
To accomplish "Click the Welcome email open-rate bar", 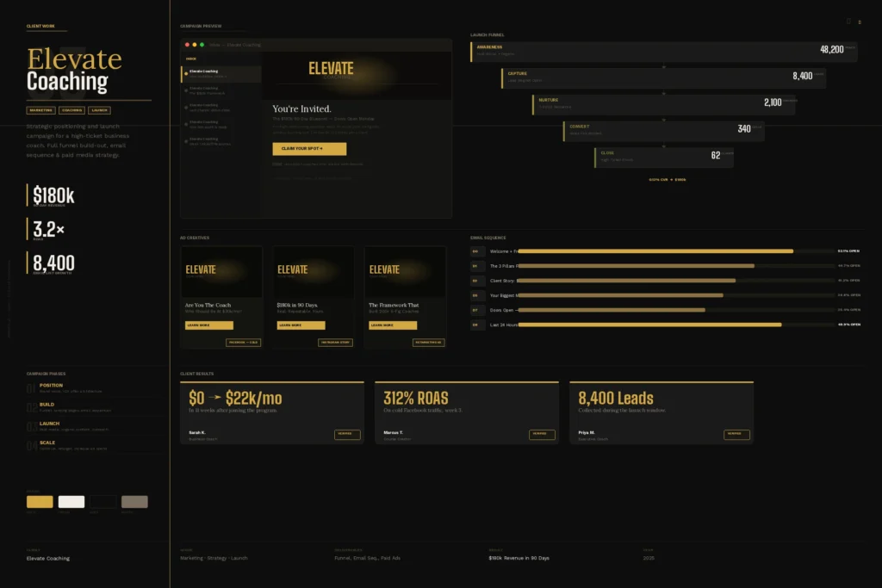I will point(655,251).
